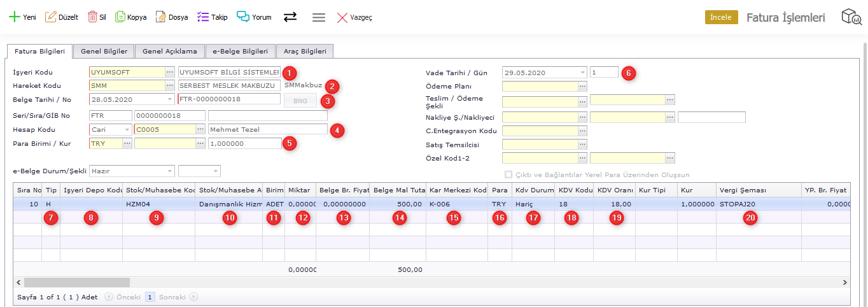The image size is (868, 307).
Task: Click the Takip checklist icon
Action: (x=203, y=17)
